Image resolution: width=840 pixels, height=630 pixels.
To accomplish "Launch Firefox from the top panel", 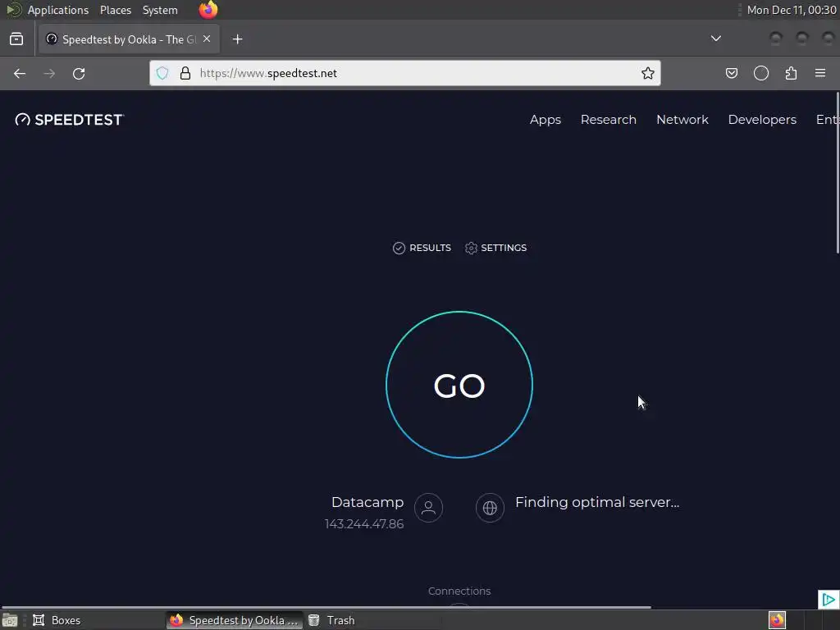I will (x=208, y=10).
